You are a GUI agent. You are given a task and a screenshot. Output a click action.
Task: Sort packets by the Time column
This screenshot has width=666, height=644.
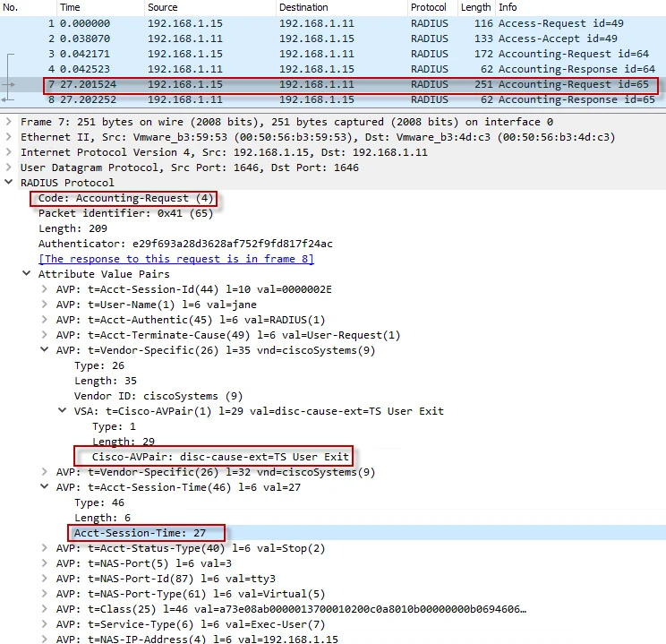click(x=70, y=7)
